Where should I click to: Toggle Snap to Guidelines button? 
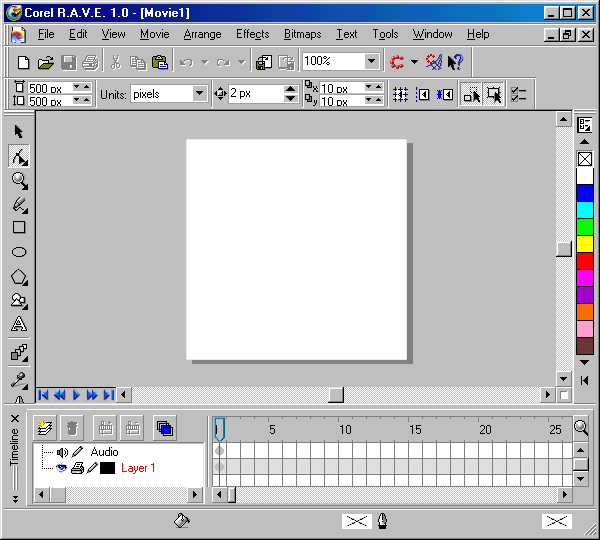point(422,94)
